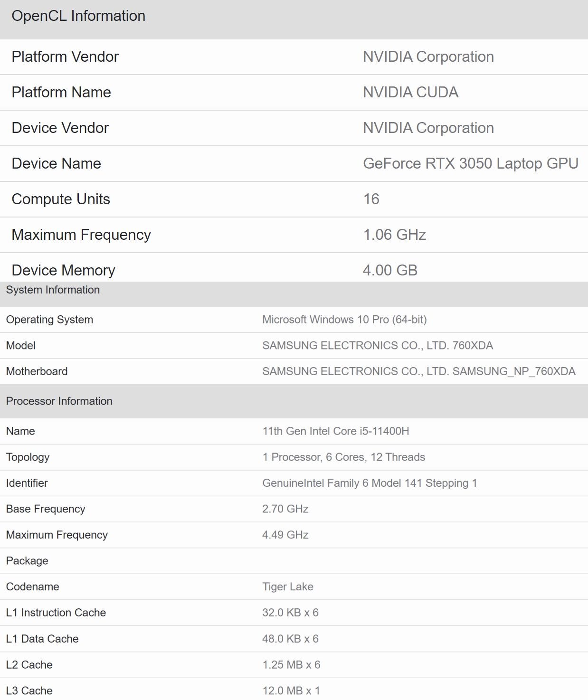Select the '1.25 MB x 6' value
The height and width of the screenshot is (700, 588).
(x=291, y=665)
